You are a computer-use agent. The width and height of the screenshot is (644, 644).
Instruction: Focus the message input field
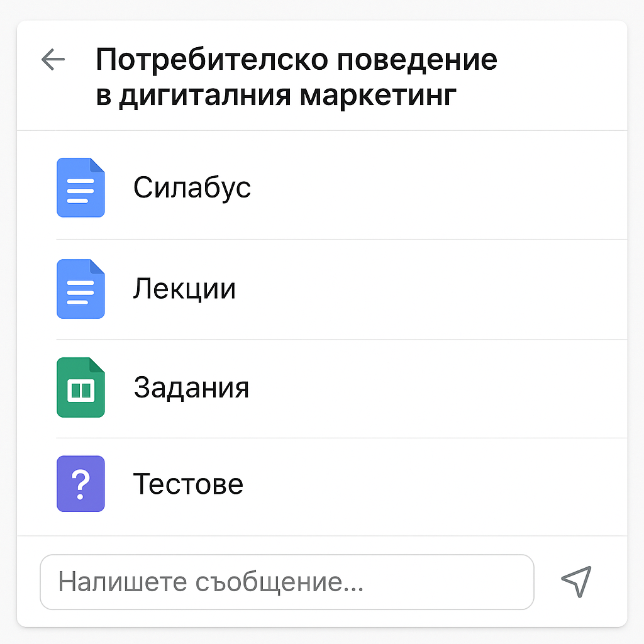click(287, 582)
